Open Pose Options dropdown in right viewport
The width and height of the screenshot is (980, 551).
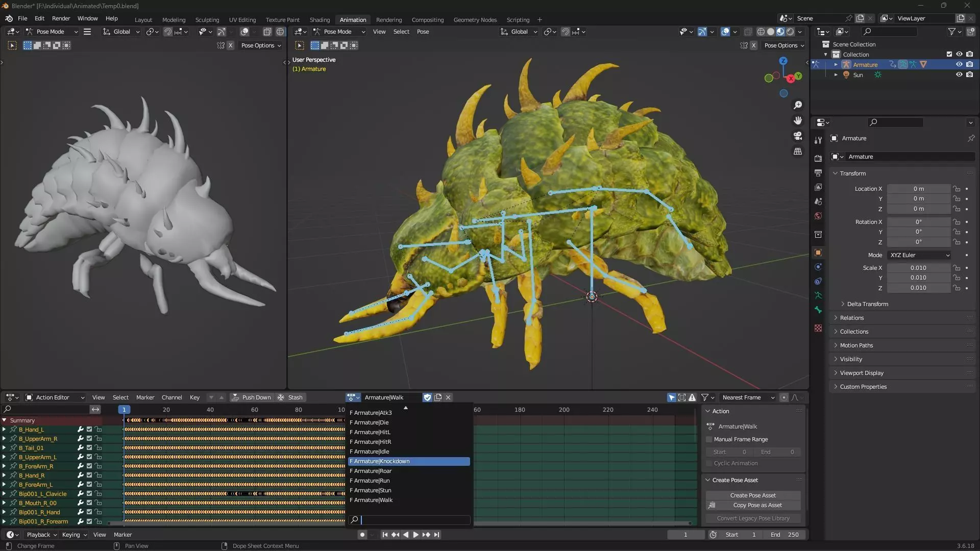tap(784, 45)
